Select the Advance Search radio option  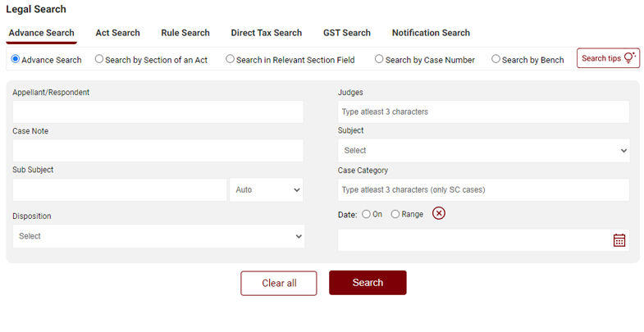pos(16,60)
